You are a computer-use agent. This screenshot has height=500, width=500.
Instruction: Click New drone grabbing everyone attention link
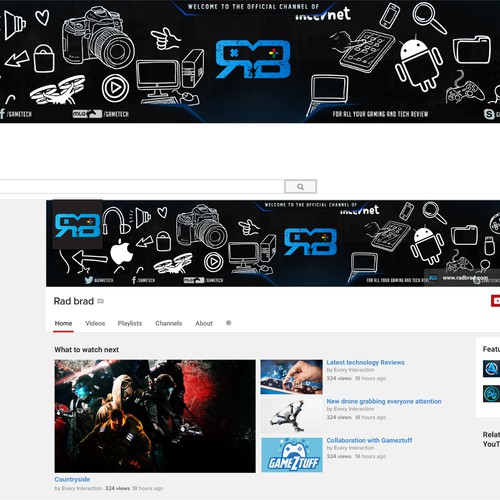click(384, 401)
